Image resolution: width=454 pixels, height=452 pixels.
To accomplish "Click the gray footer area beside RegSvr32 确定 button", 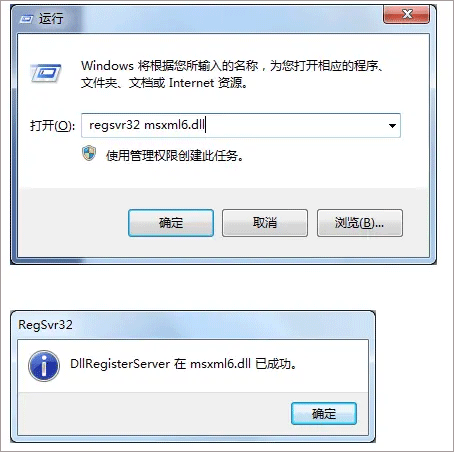I will (x=153, y=413).
